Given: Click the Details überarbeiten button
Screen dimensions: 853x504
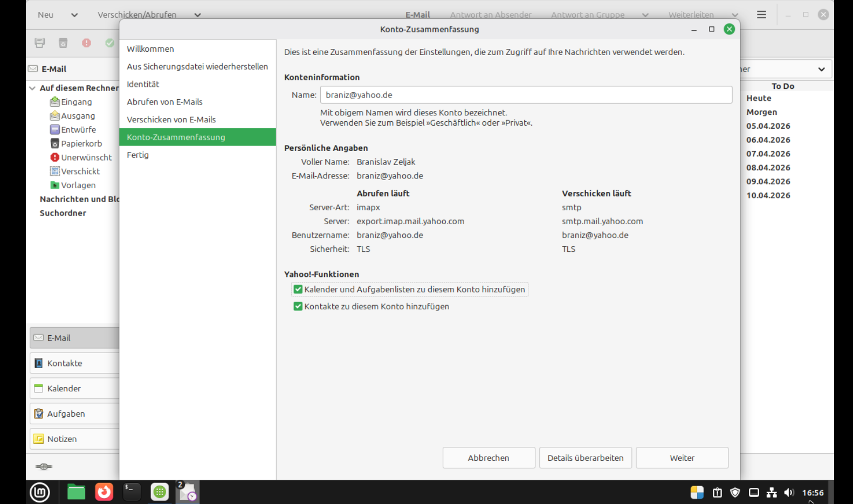Looking at the screenshot, I should (585, 458).
